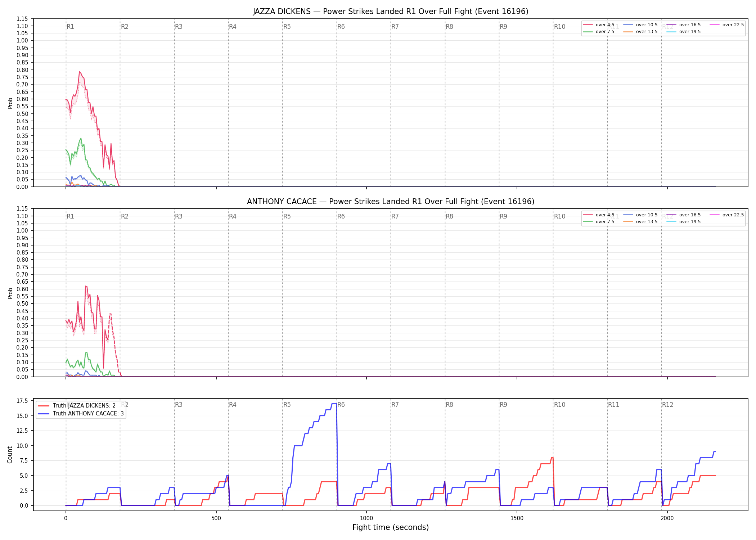Click blue line swatch beside Truth ANTHONY CACACE
756x540 pixels.
coord(44,414)
